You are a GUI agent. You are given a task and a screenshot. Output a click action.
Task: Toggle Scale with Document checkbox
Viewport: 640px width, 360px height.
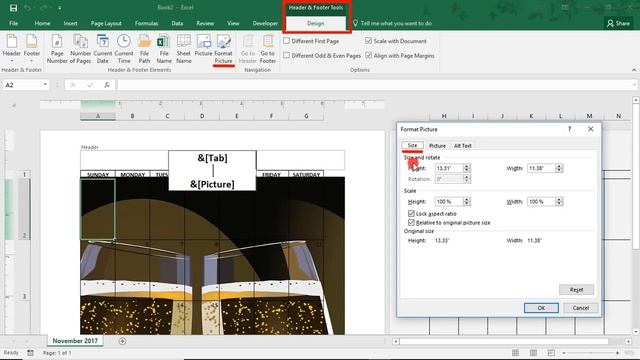pos(369,41)
